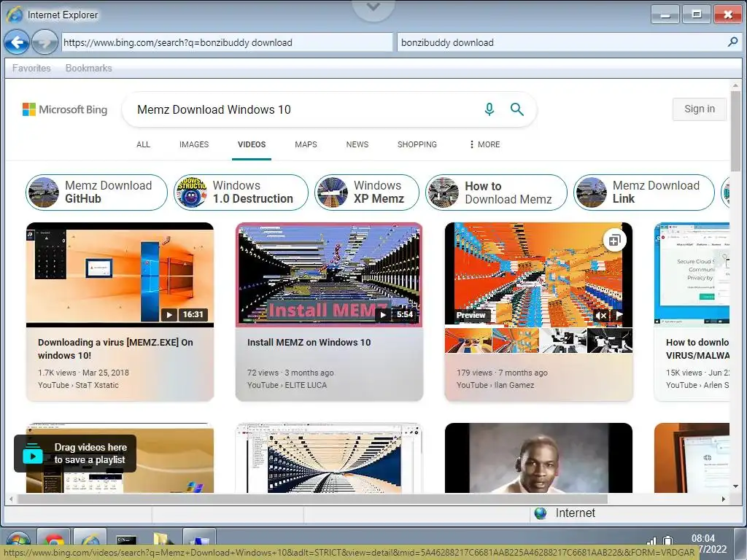The image size is (747, 560).
Task: Click the vertical scrollbar down arrow
Action: pyautogui.click(x=735, y=486)
